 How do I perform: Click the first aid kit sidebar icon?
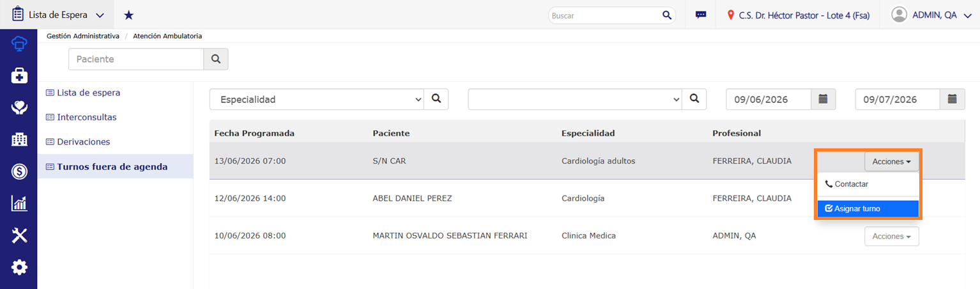19,76
